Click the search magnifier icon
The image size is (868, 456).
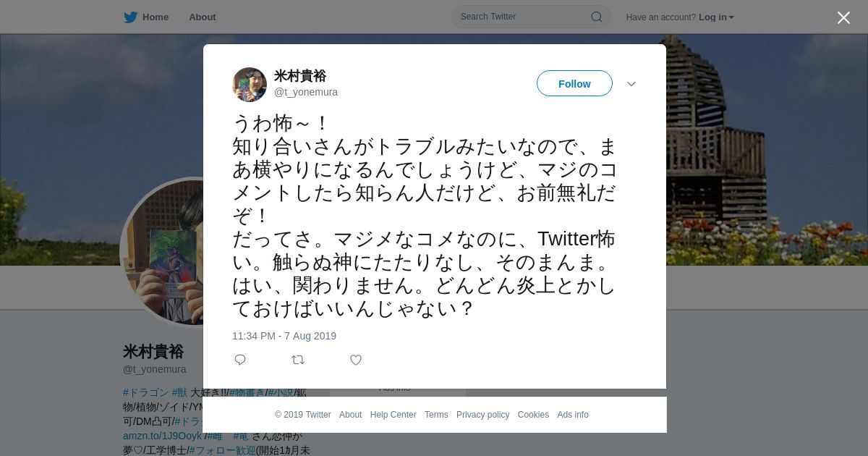click(597, 17)
